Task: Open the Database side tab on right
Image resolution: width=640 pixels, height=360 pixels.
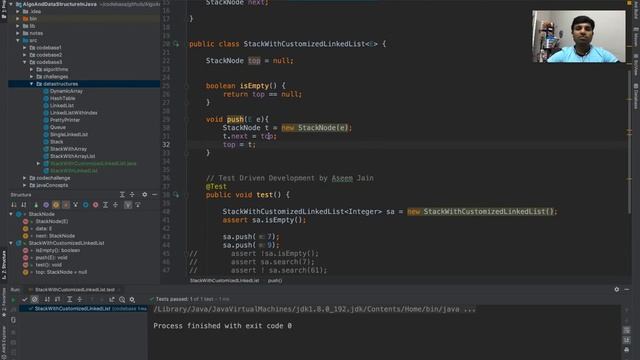Action: pyautogui.click(x=636, y=96)
